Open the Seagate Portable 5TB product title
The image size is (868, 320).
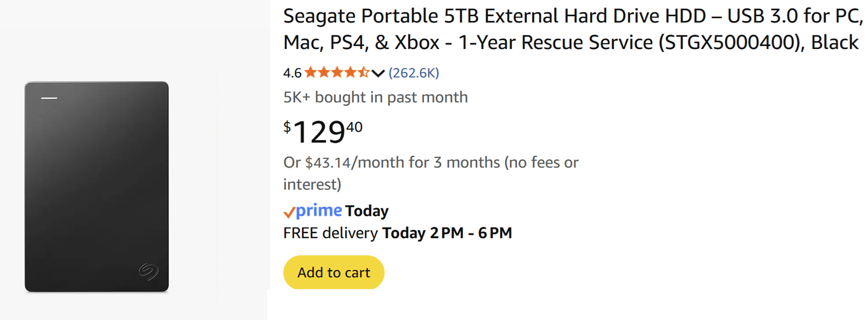pos(572,29)
